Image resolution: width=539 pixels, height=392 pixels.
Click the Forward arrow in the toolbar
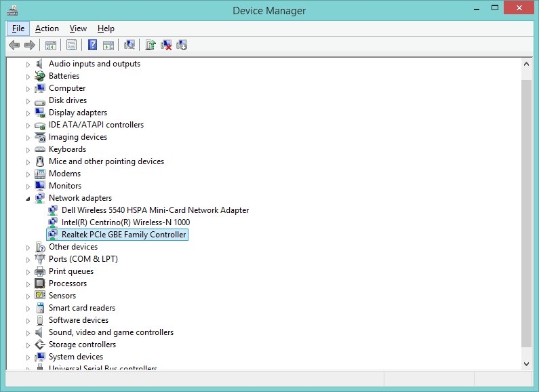30,45
